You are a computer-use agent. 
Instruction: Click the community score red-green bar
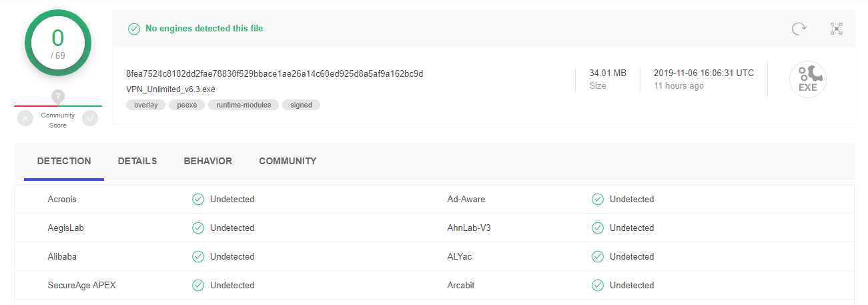(58, 105)
